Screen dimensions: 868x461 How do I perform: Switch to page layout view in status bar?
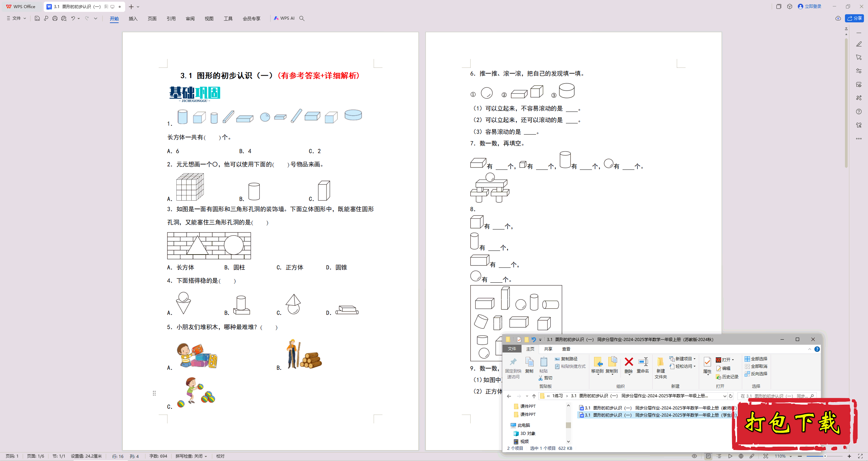click(x=708, y=456)
